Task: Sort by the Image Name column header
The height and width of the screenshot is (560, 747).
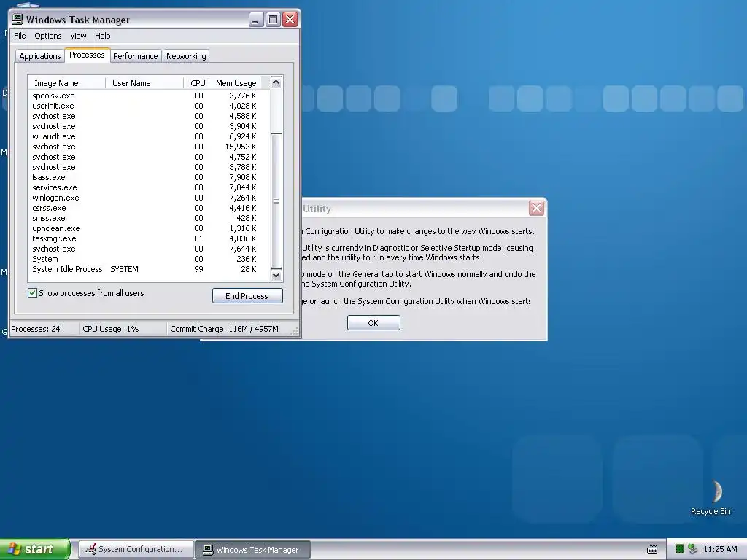Action: [x=66, y=83]
